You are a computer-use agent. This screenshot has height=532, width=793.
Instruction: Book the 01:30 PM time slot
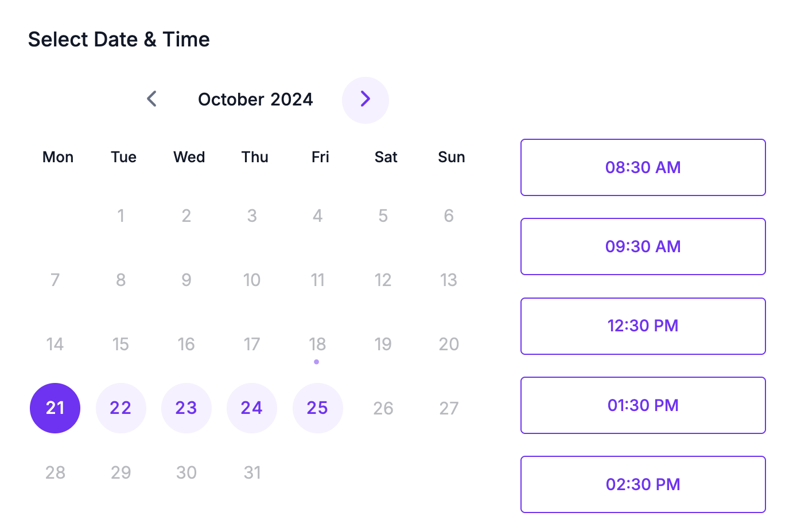pos(643,405)
